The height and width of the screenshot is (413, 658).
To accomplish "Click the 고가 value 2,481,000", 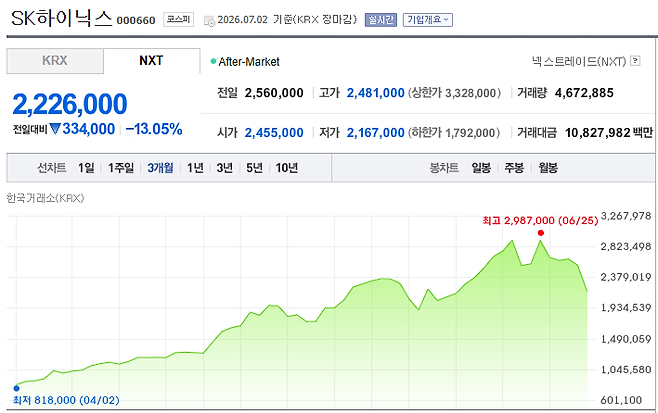I will click(376, 93).
